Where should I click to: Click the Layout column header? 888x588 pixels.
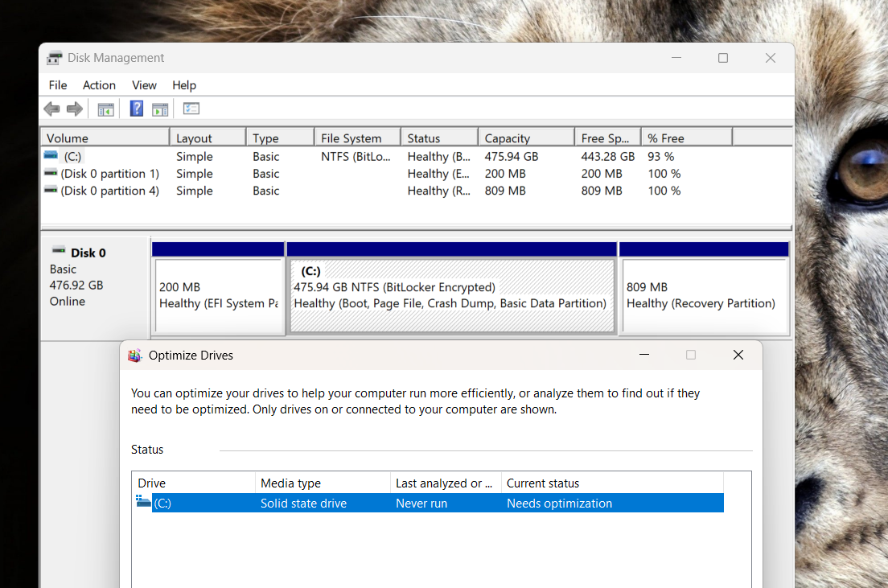208,138
